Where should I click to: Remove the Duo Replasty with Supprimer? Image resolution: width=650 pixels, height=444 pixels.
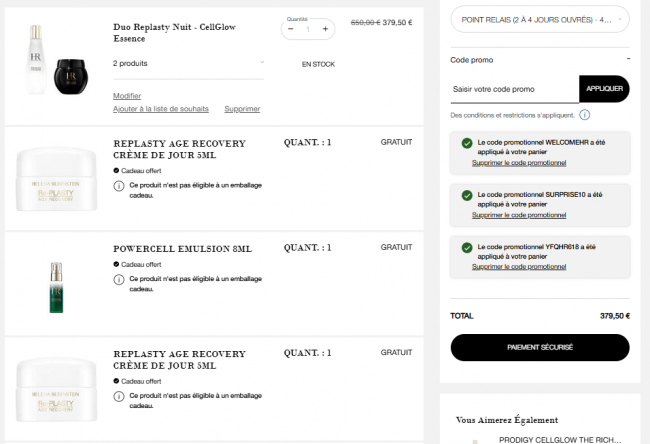[242, 109]
